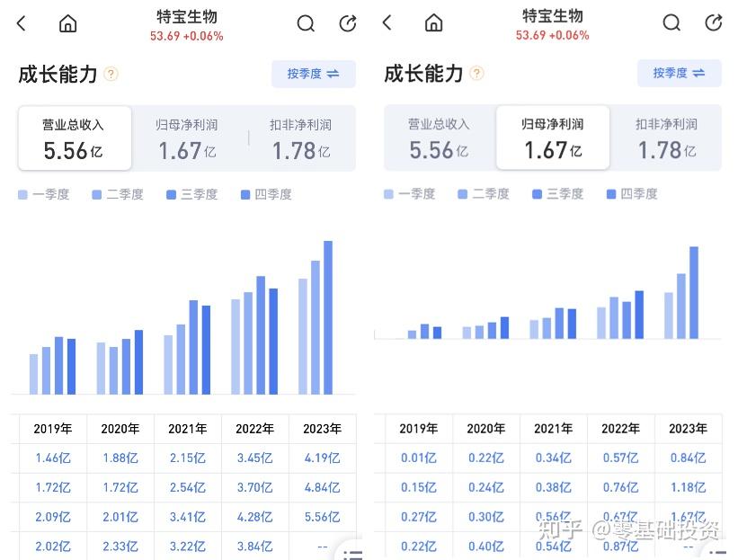Tap price 53.69 +0.06% in left screen
This screenshot has height=560, width=738.
[x=187, y=36]
